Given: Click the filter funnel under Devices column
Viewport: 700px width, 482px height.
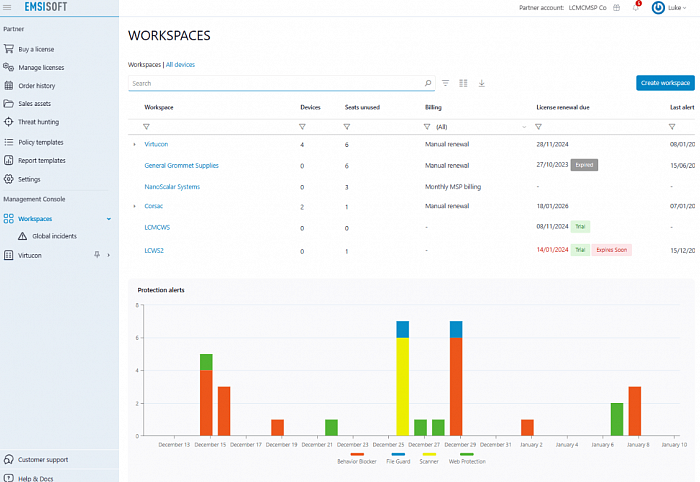Looking at the screenshot, I should [x=303, y=127].
